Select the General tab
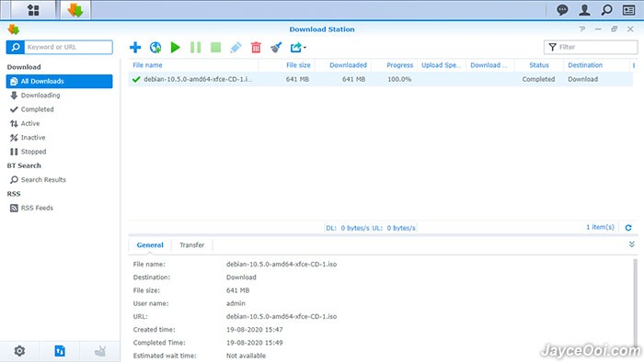644x362 pixels. (x=150, y=244)
